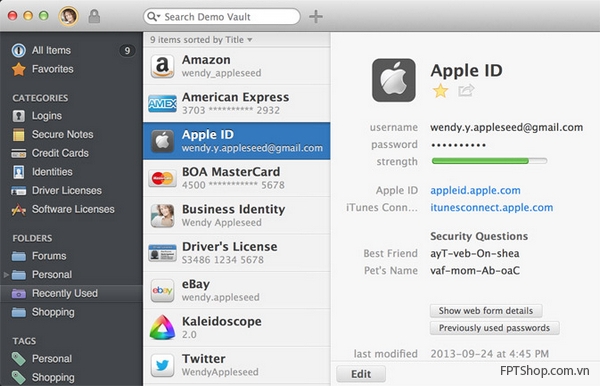The image size is (600, 386).
Task: Expand the Personal folder disclosure triangle
Action: (6, 275)
